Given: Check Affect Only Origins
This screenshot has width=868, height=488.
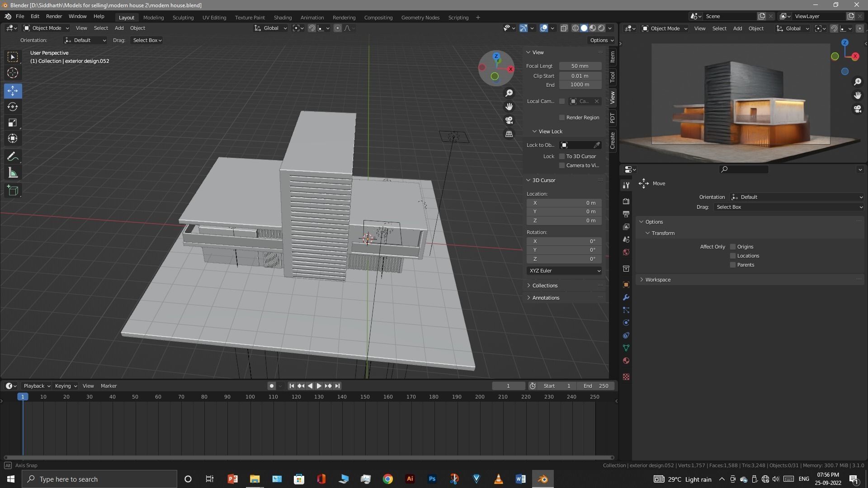Looking at the screenshot, I should (x=733, y=247).
